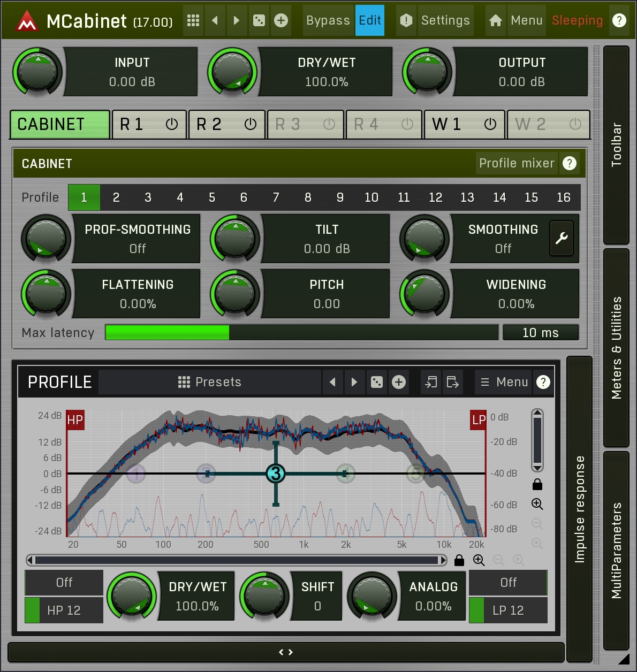
Task: Zoom in the graph horizontally with magnifier
Action: coord(479,560)
